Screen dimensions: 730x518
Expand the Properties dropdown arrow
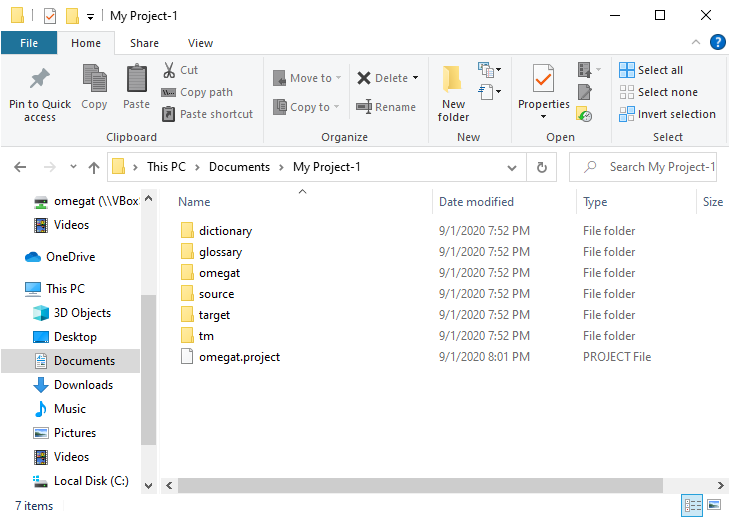tap(543, 116)
